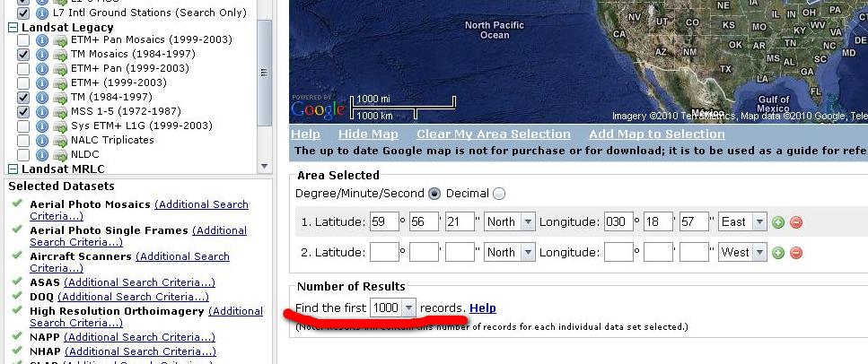This screenshot has height=364, width=868.
Task: Click green arrow icon for MSS 1-5
Action: click(59, 111)
